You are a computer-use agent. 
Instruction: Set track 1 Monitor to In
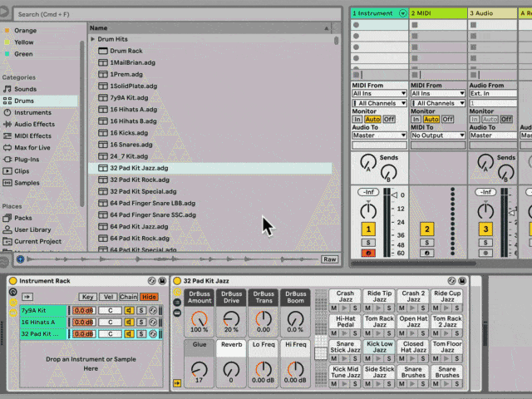(357, 119)
